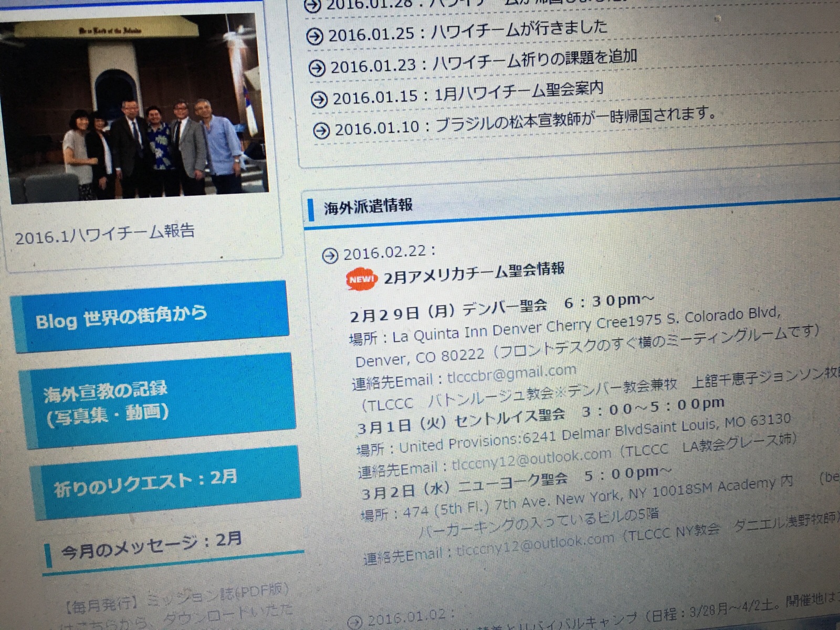Click the arrow icon beside 2016.01.10 news entry
This screenshot has width=840, height=630.
pyautogui.click(x=321, y=130)
